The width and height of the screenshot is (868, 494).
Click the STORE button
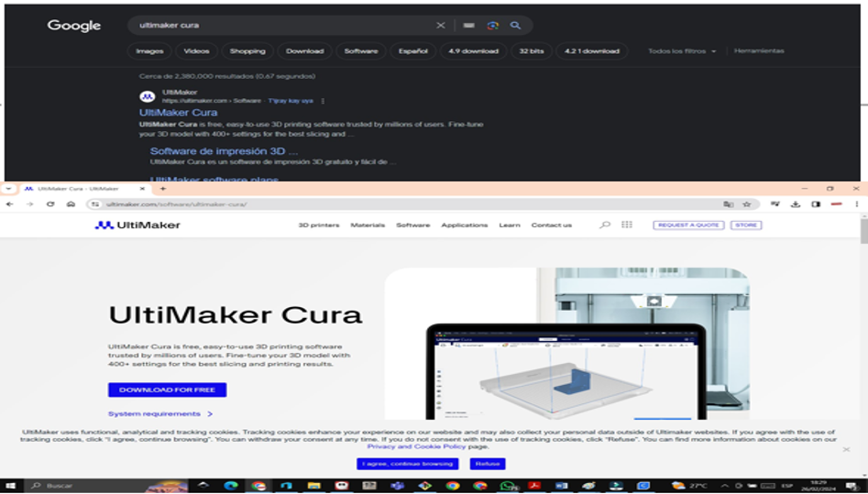(x=746, y=225)
